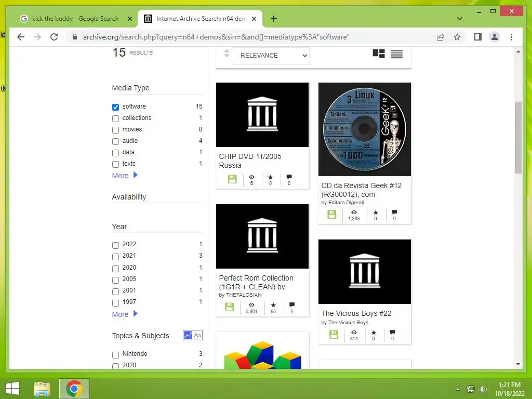Toggle the Chrome side panel
Viewport: 532px width, 399px height.
(x=478, y=37)
